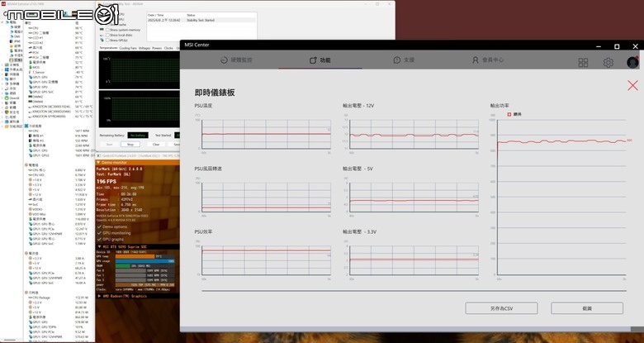Image resolution: width=644 pixels, height=343 pixels.
Task: Select the IPMI item in AIDA64 tree
Action: (x=15, y=41)
